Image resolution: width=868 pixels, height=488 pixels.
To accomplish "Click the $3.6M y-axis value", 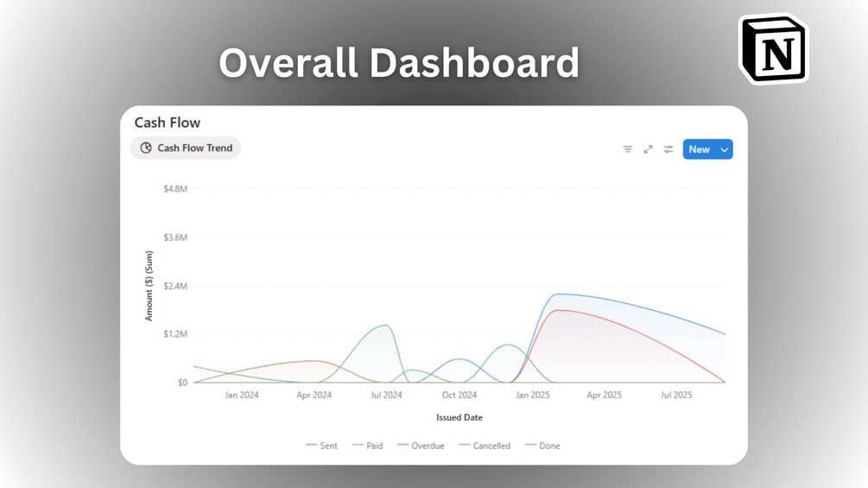I will click(x=175, y=238).
